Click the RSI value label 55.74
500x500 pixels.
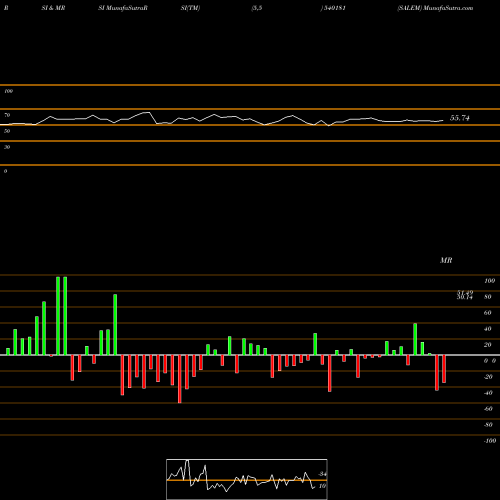click(460, 118)
